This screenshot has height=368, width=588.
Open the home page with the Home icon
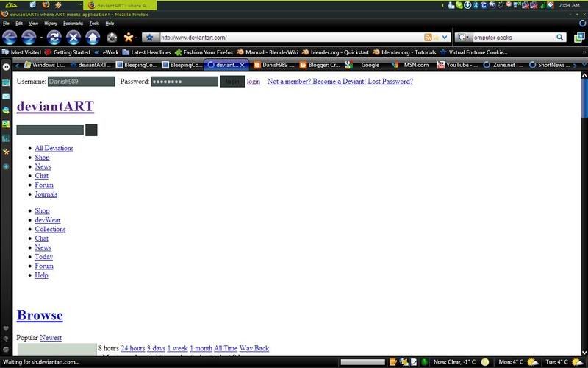[93, 38]
